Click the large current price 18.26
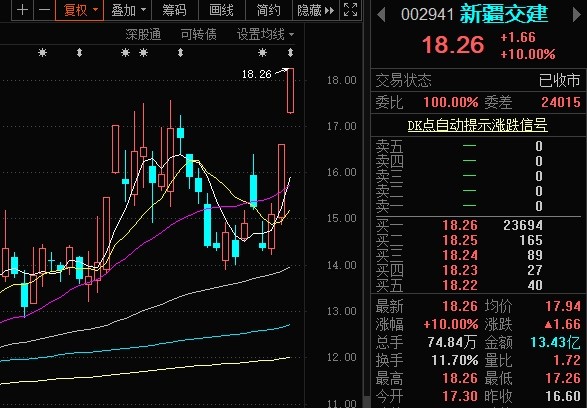The height and width of the screenshot is (408, 587). tap(453, 45)
